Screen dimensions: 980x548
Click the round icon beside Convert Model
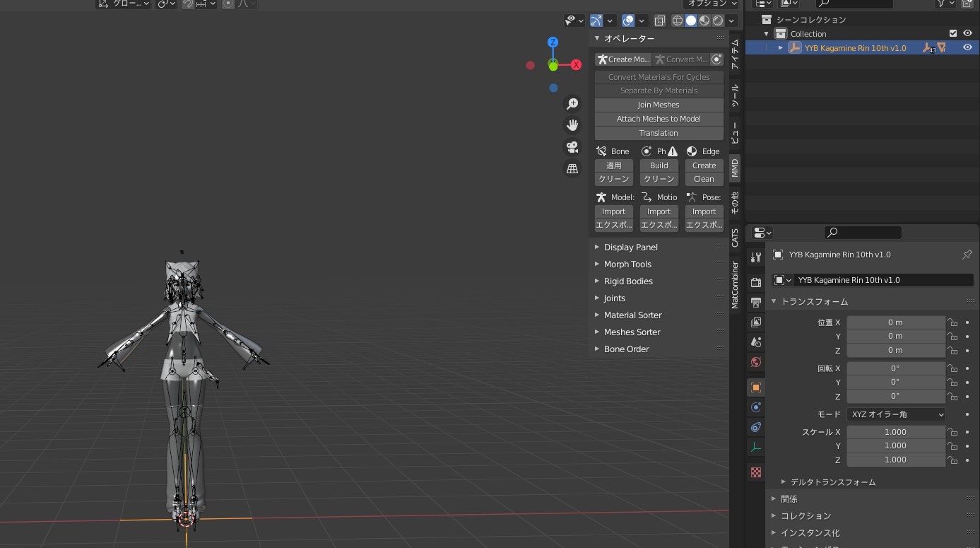[x=716, y=59]
